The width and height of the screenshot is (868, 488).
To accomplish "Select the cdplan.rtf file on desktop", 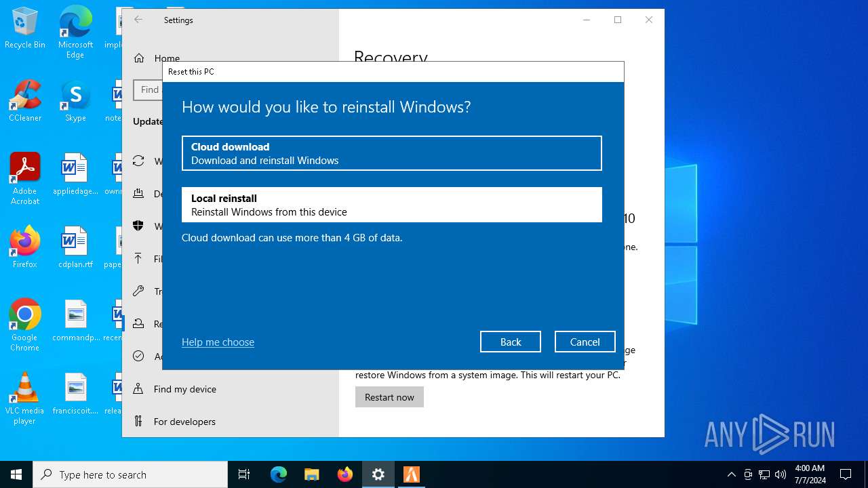I will click(75, 248).
